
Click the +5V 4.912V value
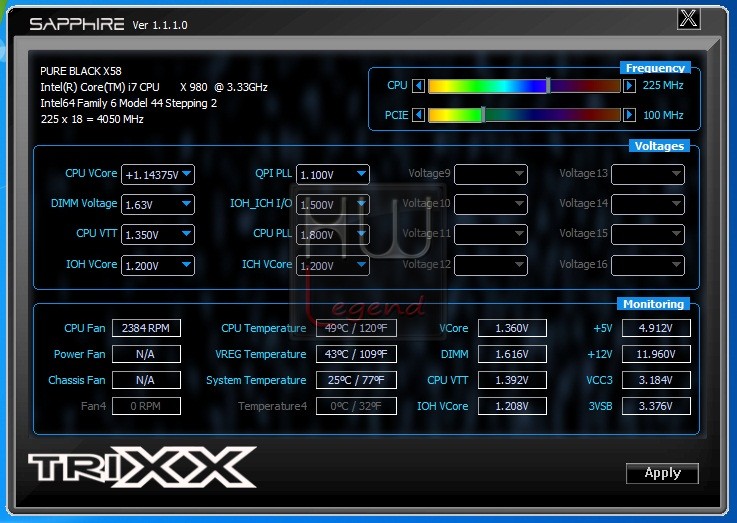click(656, 328)
